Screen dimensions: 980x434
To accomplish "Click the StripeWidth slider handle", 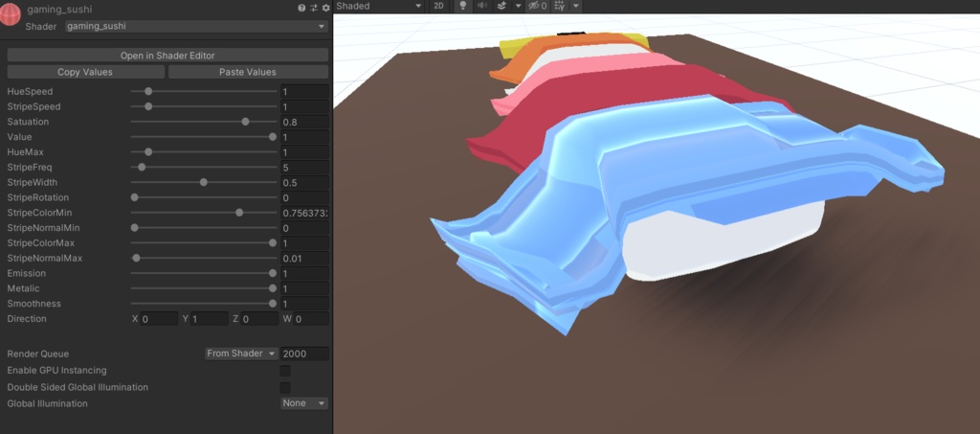I will pos(204,182).
